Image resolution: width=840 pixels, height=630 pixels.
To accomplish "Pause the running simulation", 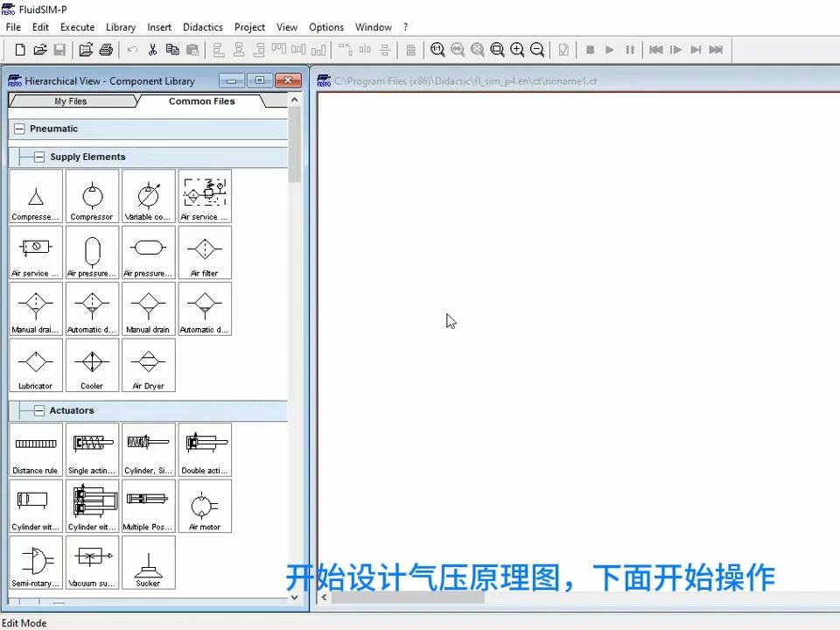I will click(630, 50).
